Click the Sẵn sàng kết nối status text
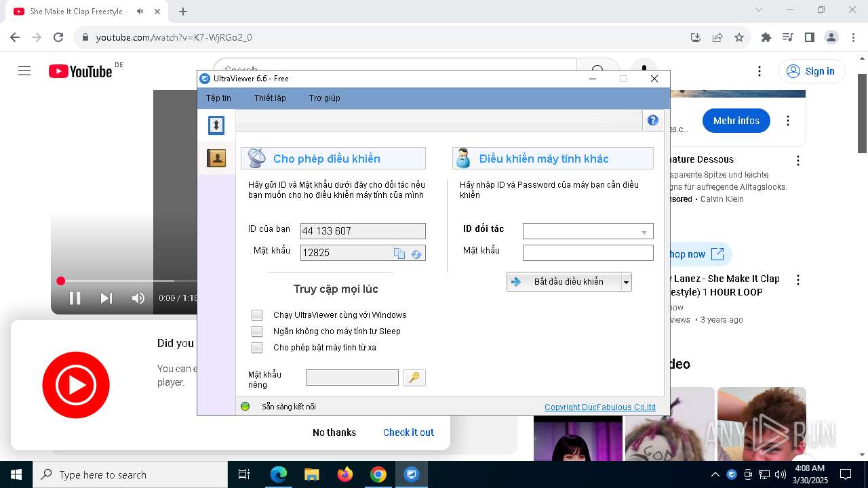Image resolution: width=868 pixels, height=488 pixels. pyautogui.click(x=289, y=407)
